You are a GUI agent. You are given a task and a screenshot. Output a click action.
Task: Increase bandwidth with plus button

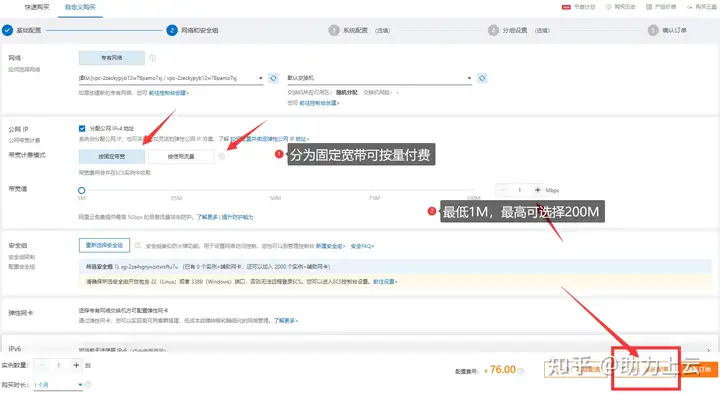click(x=537, y=190)
